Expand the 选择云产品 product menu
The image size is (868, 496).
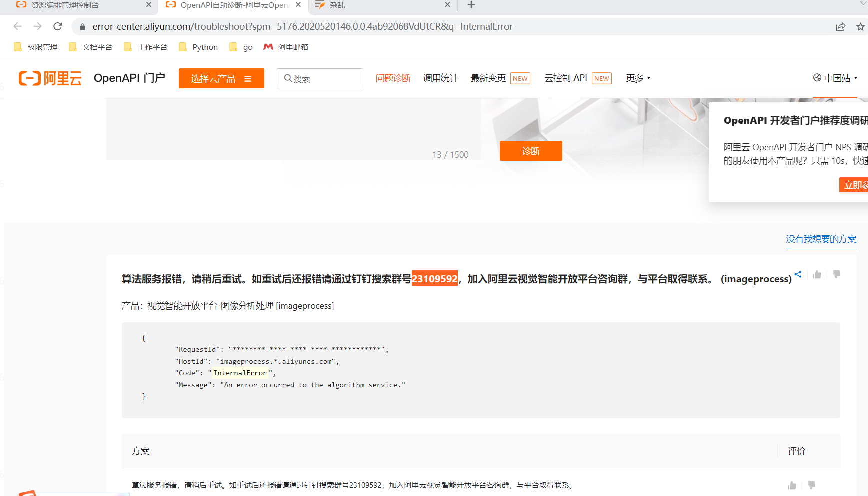(221, 78)
